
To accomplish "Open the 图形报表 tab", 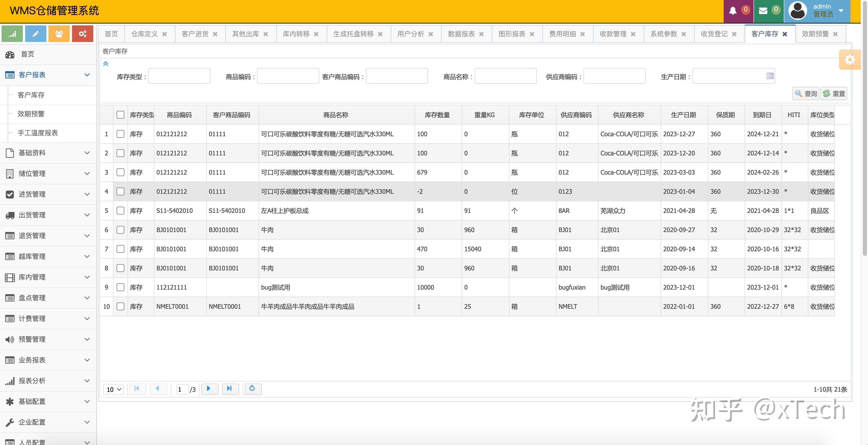I will tap(513, 34).
